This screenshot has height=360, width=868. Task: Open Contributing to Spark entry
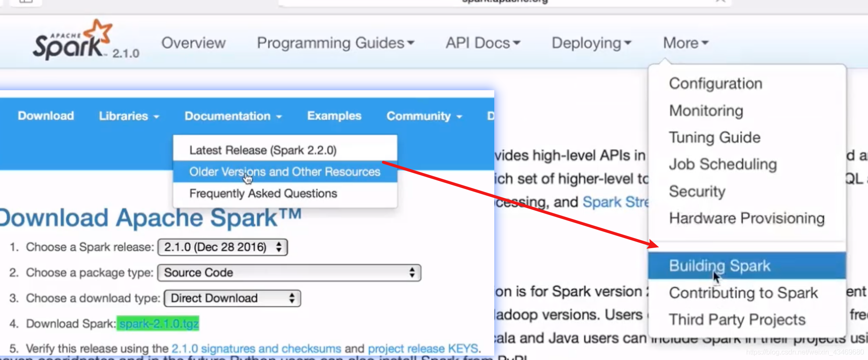coord(744,293)
